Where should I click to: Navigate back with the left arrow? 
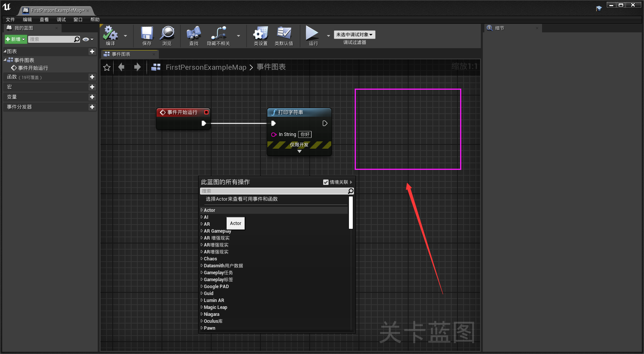tap(122, 67)
